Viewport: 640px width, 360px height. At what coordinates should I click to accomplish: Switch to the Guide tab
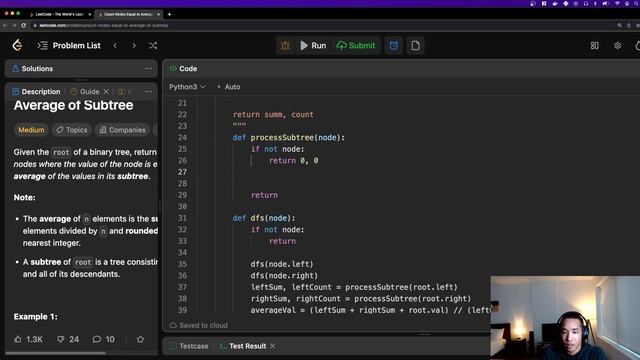pyautogui.click(x=85, y=91)
